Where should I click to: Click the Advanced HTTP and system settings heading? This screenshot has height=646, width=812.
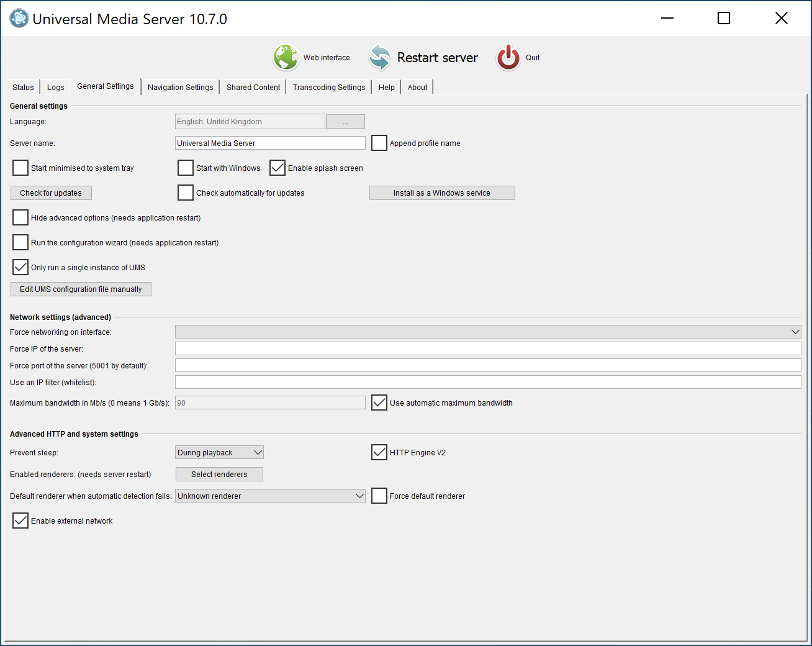click(74, 434)
